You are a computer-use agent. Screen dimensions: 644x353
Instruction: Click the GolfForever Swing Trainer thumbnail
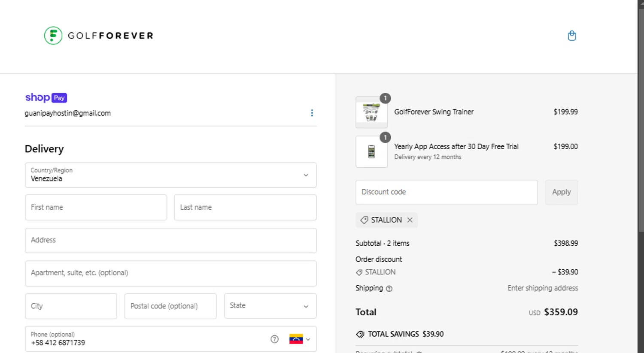tap(371, 112)
